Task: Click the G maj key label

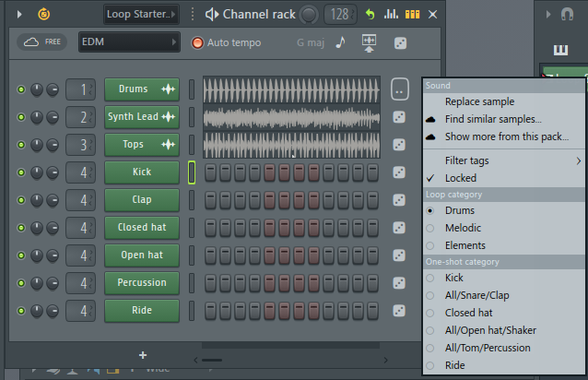Action: click(310, 42)
